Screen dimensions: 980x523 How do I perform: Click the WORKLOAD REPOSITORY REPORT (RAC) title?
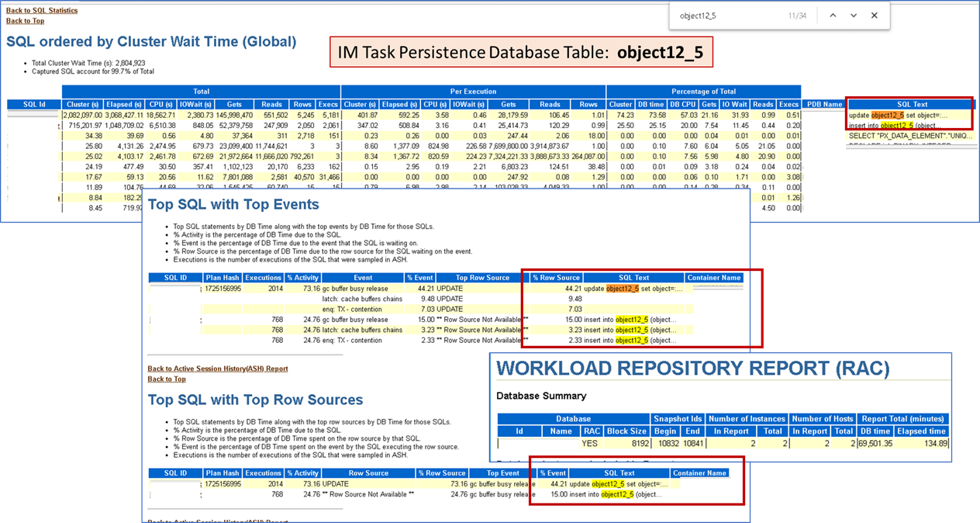[693, 369]
